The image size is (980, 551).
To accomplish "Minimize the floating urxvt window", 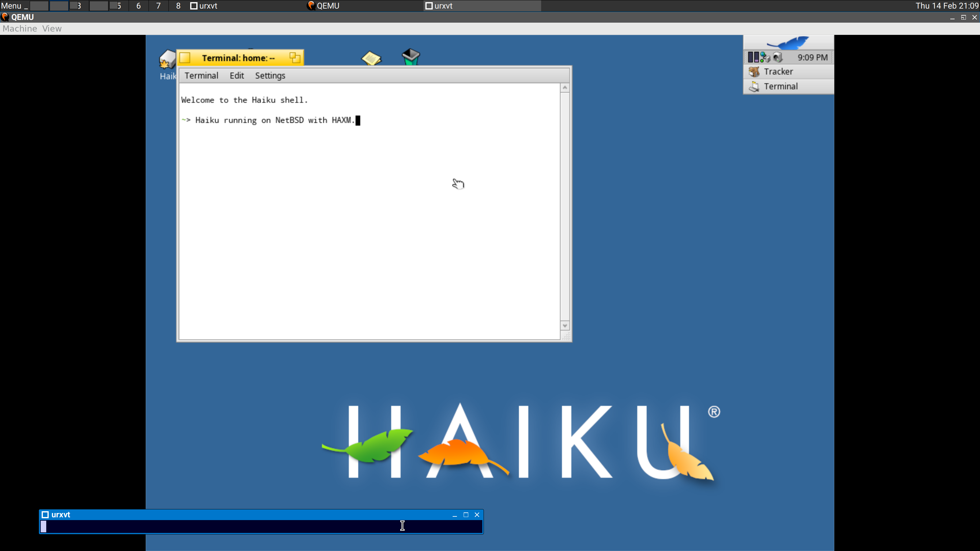I will (454, 515).
